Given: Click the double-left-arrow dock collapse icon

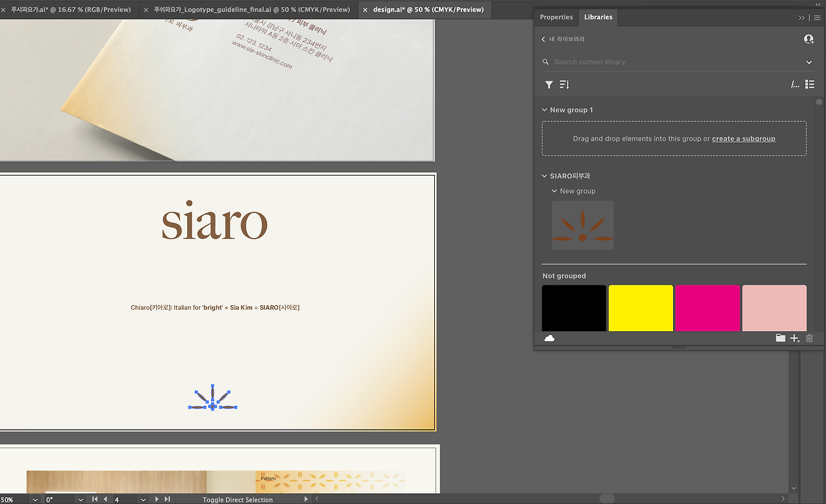Looking at the screenshot, I should click(818, 5).
